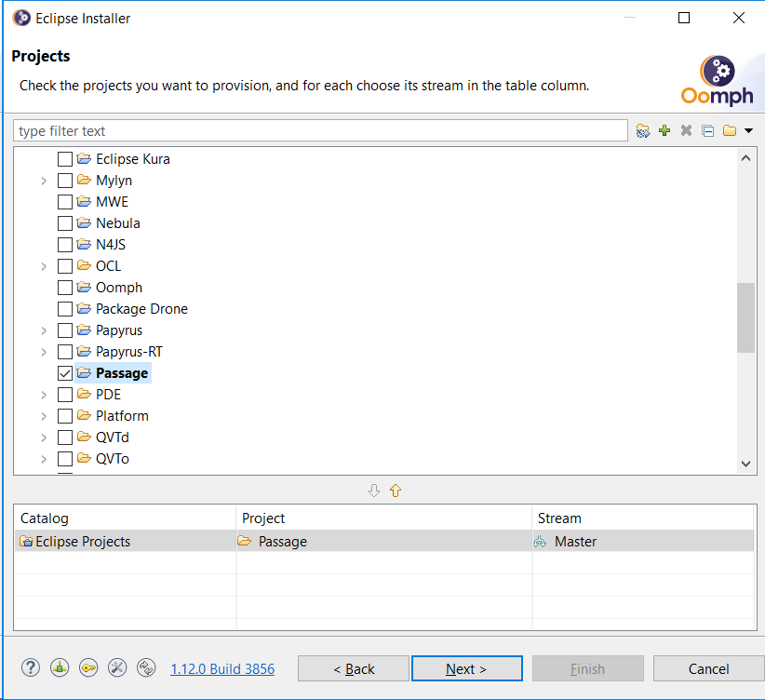Click the project list vertical scrollbar thumb
The image size is (765, 700).
745,316
